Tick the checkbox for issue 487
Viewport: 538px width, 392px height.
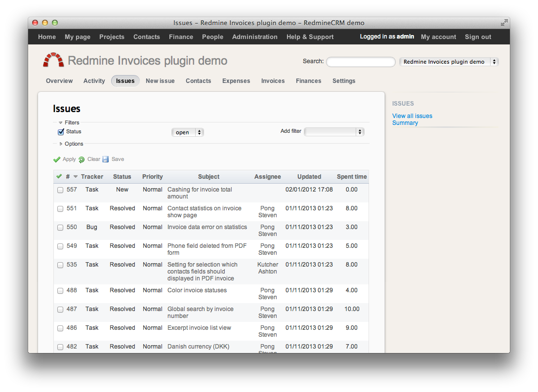pos(60,310)
